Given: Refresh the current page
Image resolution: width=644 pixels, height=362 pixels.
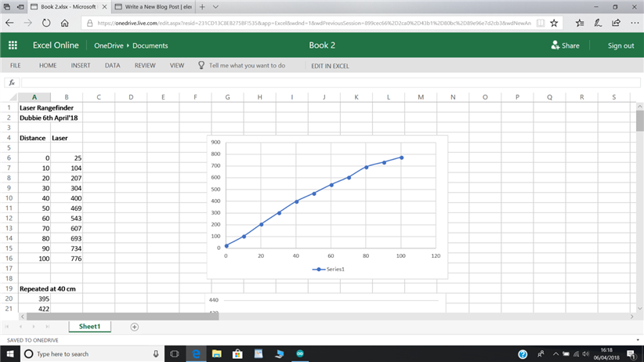Looking at the screenshot, I should 46,23.
